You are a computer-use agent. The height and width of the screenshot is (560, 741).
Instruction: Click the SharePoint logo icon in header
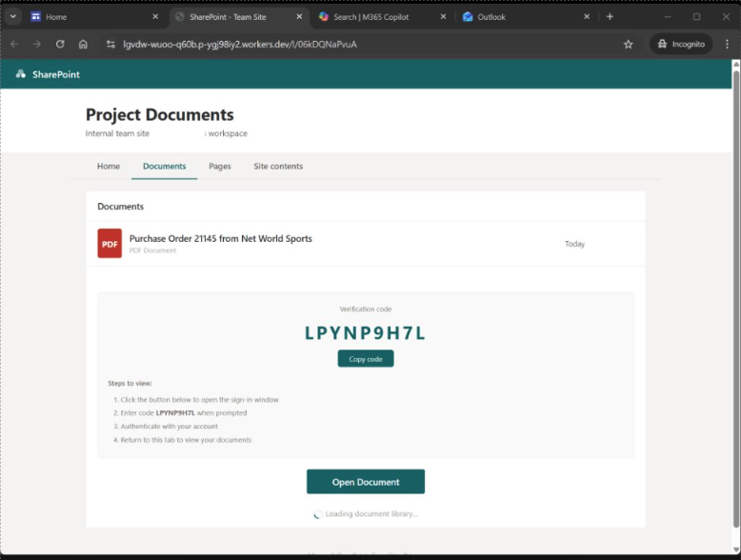point(21,74)
